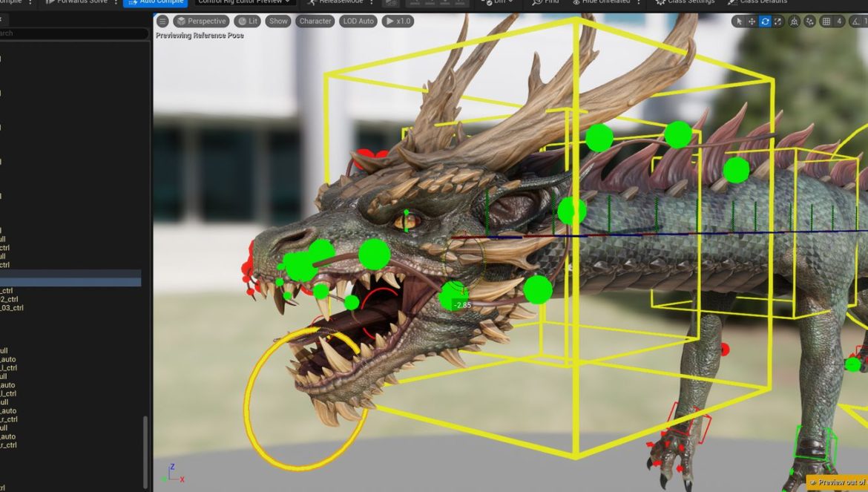Open options dots beside Hide Unrelated
This screenshot has width=868, height=492.
(x=639, y=2)
